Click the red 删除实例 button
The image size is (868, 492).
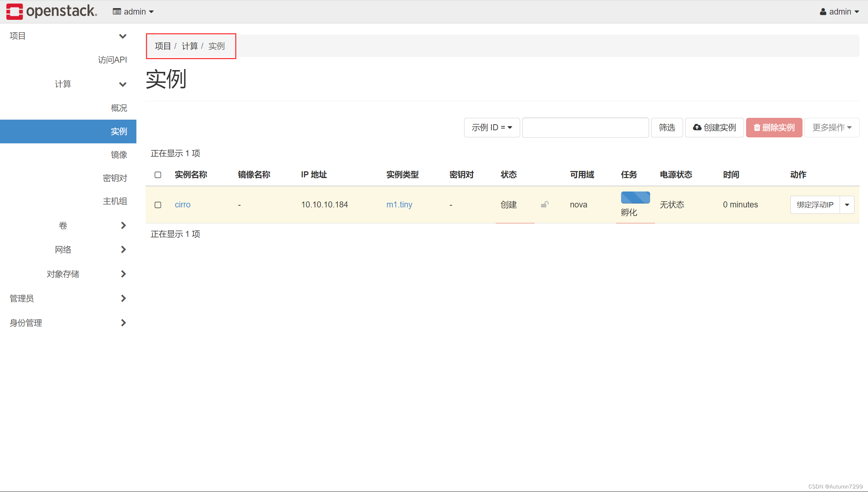(774, 127)
